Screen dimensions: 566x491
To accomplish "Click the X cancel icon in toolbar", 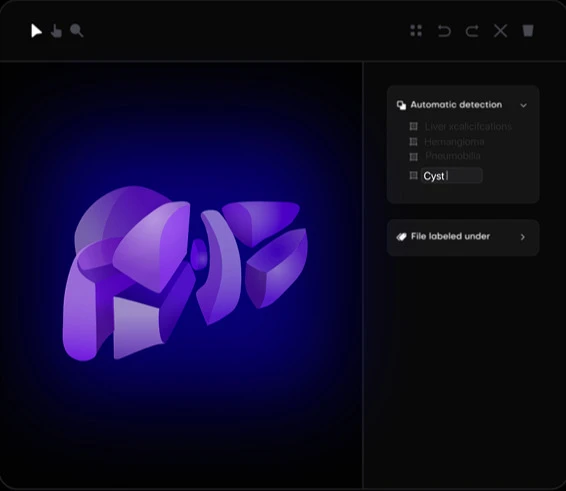I will (500, 31).
